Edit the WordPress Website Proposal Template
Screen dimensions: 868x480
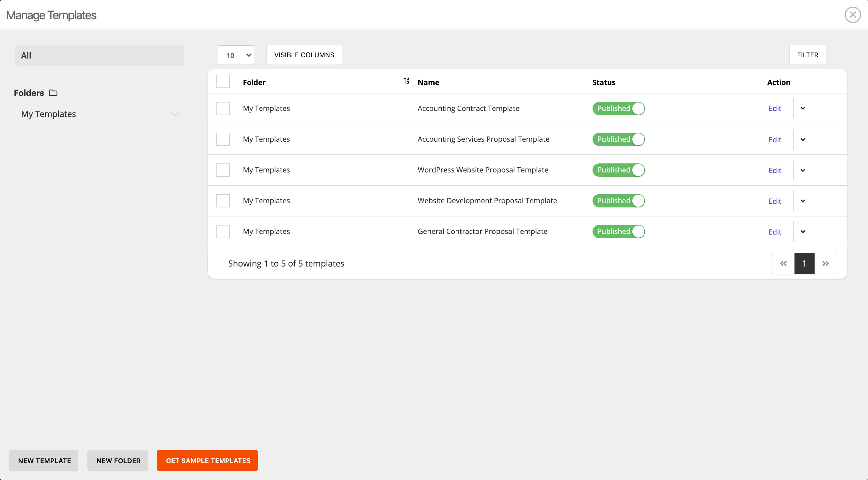click(x=775, y=170)
